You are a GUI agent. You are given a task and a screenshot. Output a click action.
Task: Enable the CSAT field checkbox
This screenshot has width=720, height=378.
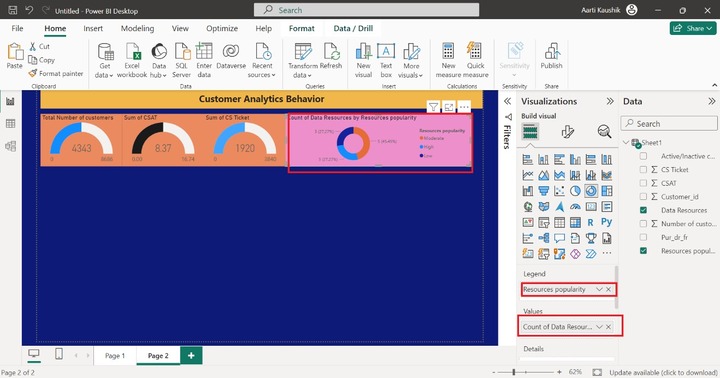click(643, 183)
